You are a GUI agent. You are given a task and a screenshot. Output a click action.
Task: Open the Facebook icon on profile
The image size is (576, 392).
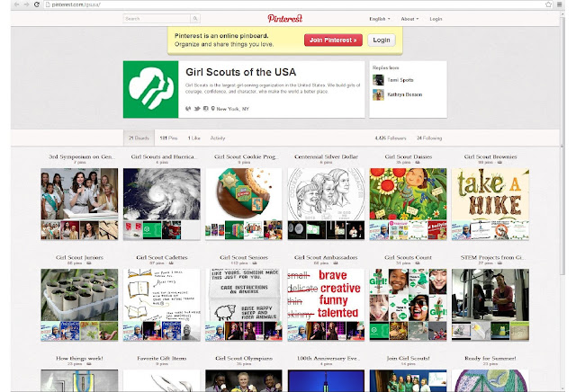206,109
